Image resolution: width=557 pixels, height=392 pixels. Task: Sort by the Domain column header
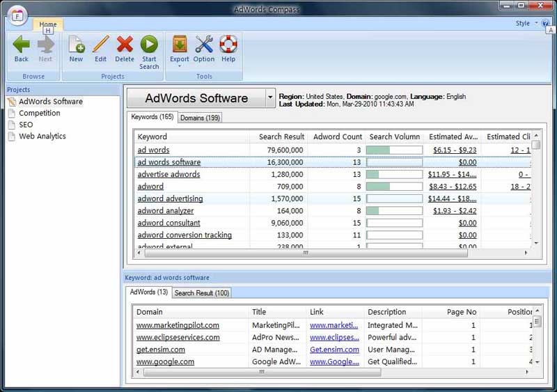point(190,312)
